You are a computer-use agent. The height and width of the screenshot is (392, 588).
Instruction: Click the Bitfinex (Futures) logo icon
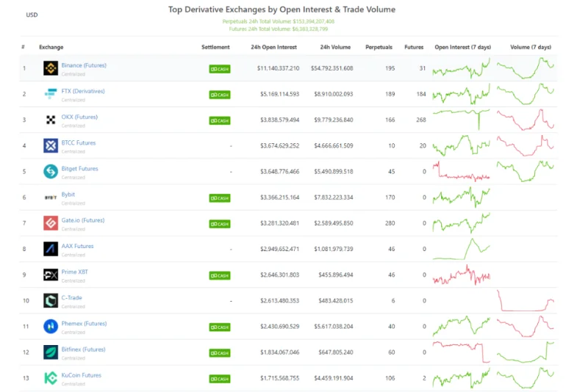(51, 352)
